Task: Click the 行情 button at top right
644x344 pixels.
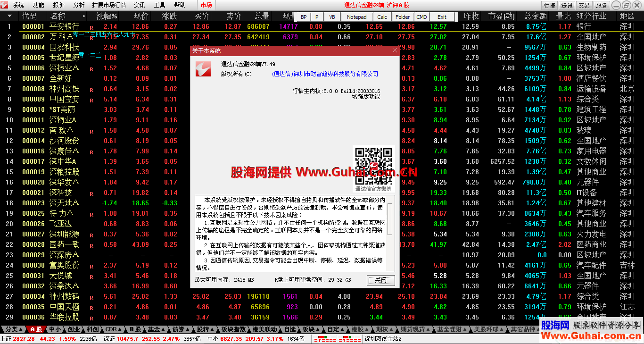Action: [549, 5]
